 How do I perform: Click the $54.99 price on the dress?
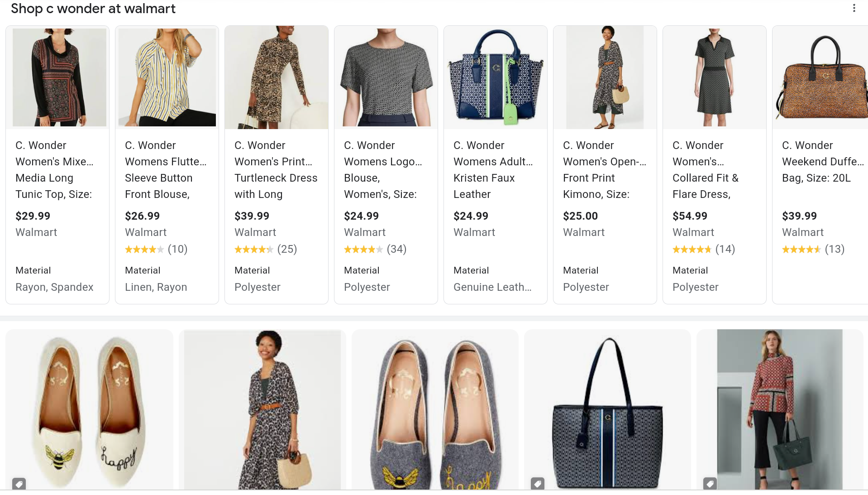[x=690, y=216]
